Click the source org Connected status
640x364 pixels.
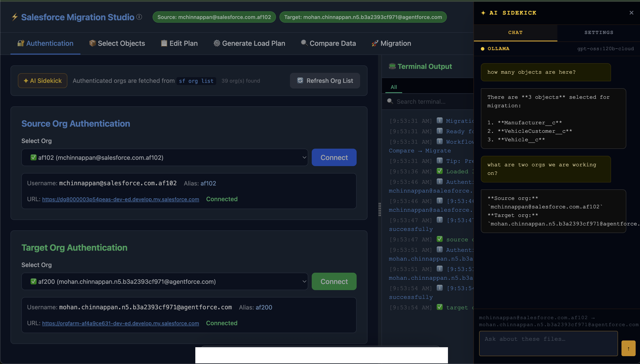[x=222, y=199]
